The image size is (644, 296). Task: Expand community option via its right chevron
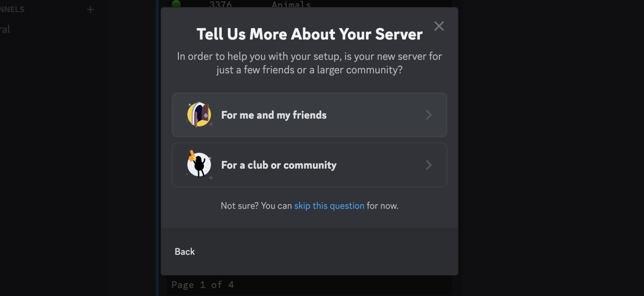point(429,165)
